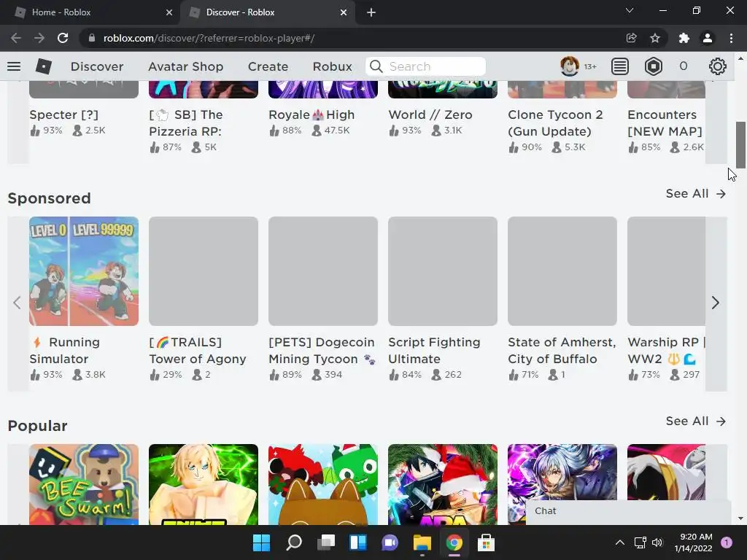Screen dimensions: 747x560
Task: Open the Roblox hamburger navigation menu
Action: coord(14,66)
